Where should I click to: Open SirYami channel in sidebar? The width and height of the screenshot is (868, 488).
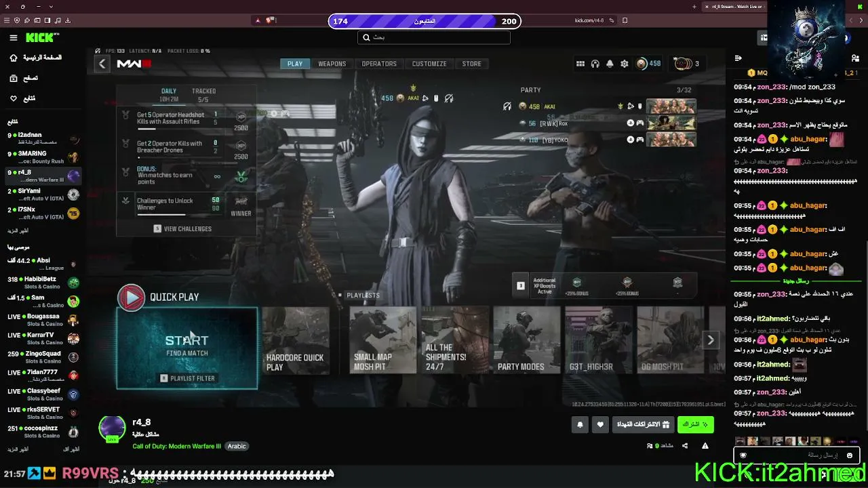point(43,195)
